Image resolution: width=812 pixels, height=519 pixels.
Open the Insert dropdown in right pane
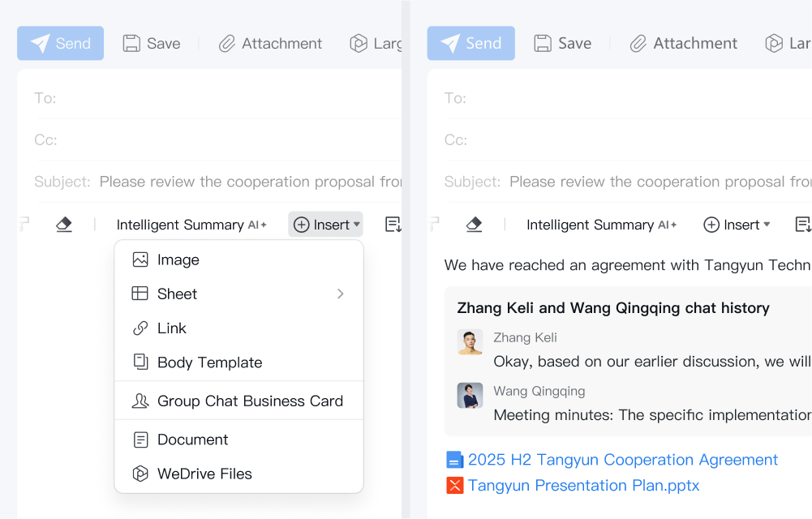(736, 225)
